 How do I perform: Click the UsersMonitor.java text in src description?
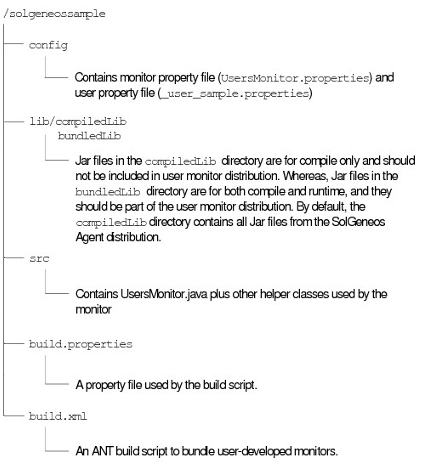click(164, 294)
